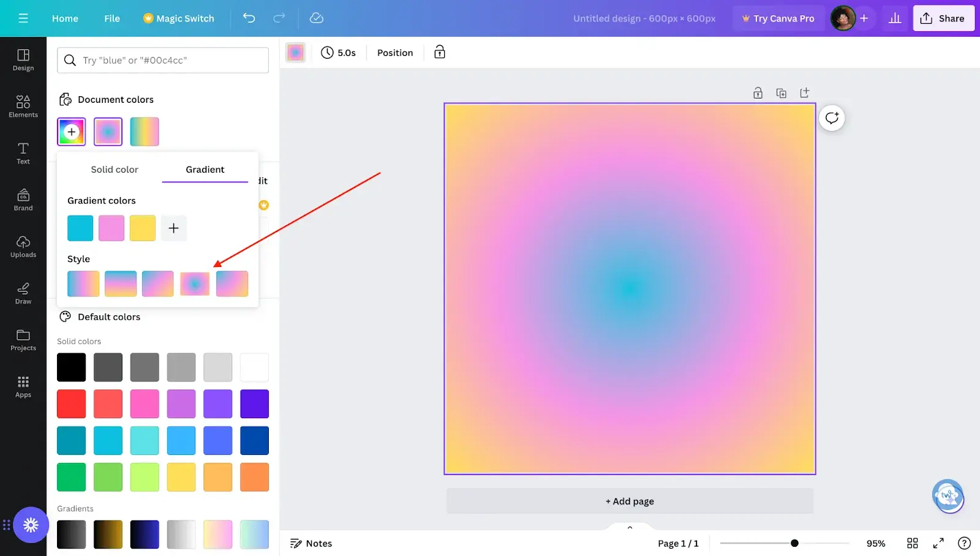Add collaborator plus icon
This screenshot has height=556, width=980.
coord(864,18)
